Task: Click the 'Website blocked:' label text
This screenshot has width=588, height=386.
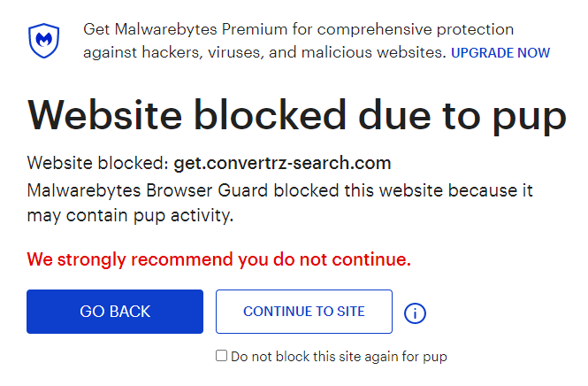Action: pyautogui.click(x=98, y=164)
